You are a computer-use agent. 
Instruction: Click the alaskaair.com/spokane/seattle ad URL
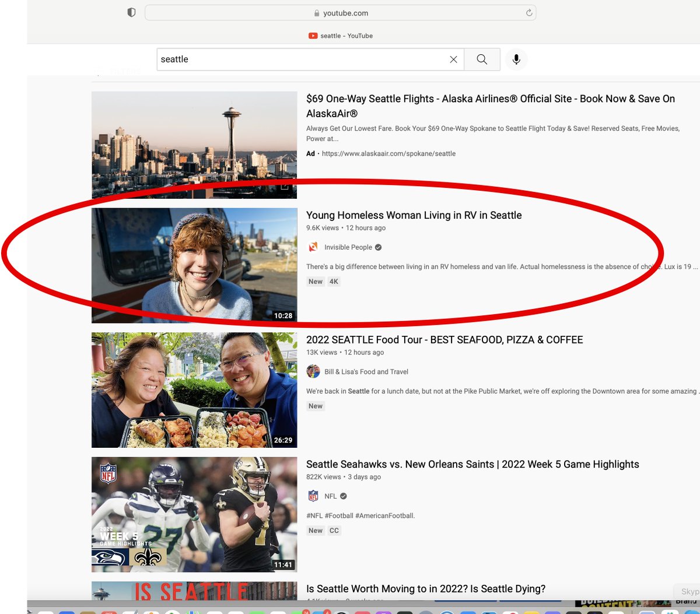point(388,154)
